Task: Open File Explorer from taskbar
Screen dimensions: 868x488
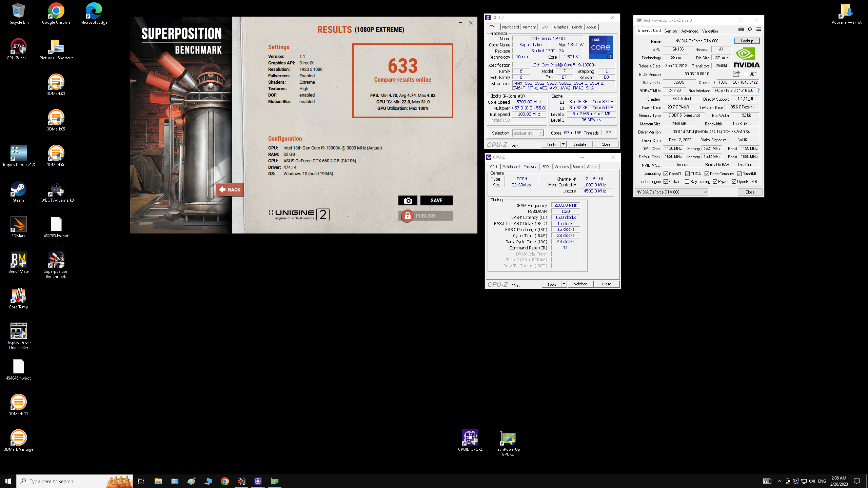Action: point(158,481)
